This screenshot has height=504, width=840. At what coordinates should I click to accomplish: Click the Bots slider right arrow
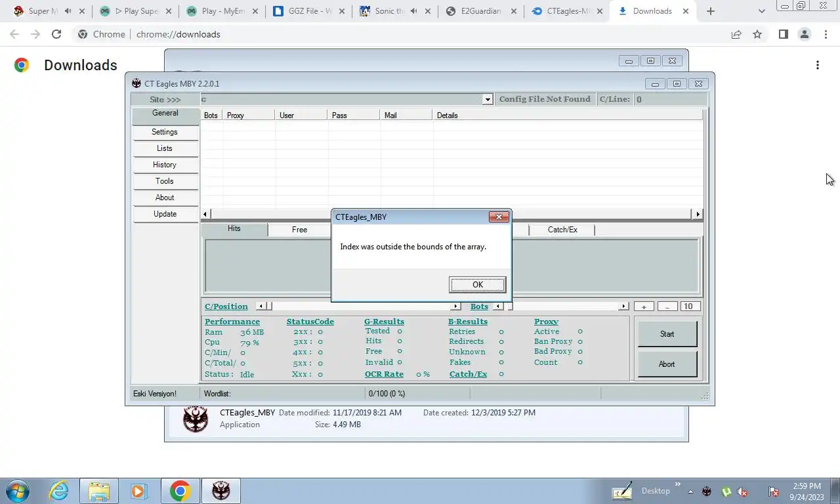click(623, 306)
